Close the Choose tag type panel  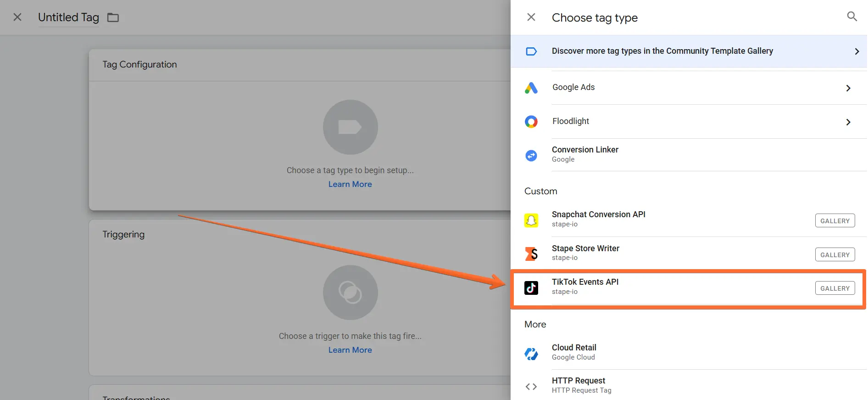531,17
